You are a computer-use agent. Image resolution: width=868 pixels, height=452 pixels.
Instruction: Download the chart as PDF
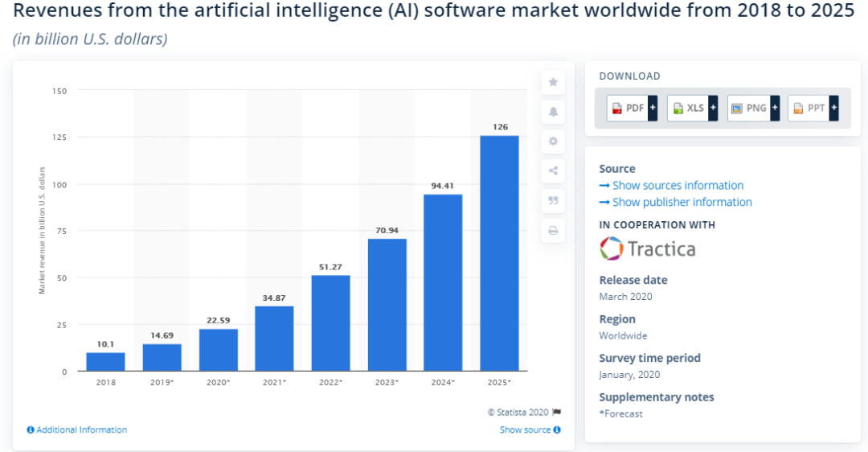tap(633, 108)
